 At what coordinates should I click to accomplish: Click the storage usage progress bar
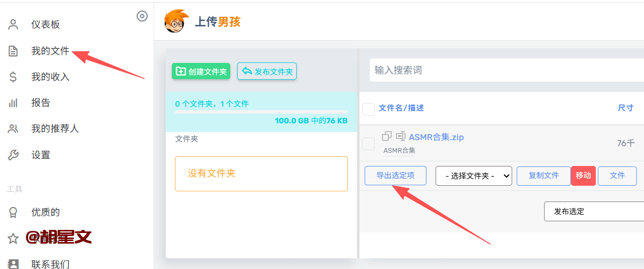click(261, 112)
